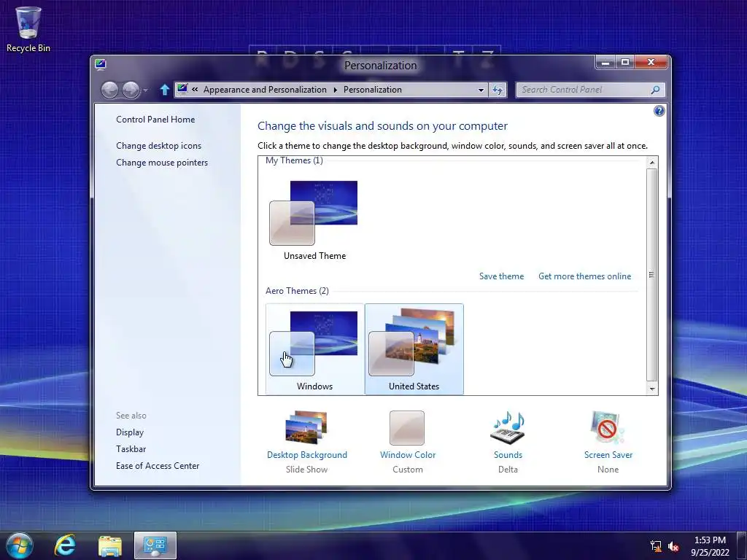Open Sounds keyboard icon
The image size is (747, 560).
coord(508,427)
